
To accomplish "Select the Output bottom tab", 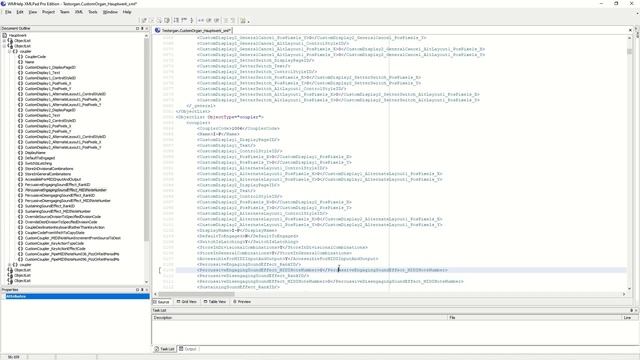I will [188, 349].
